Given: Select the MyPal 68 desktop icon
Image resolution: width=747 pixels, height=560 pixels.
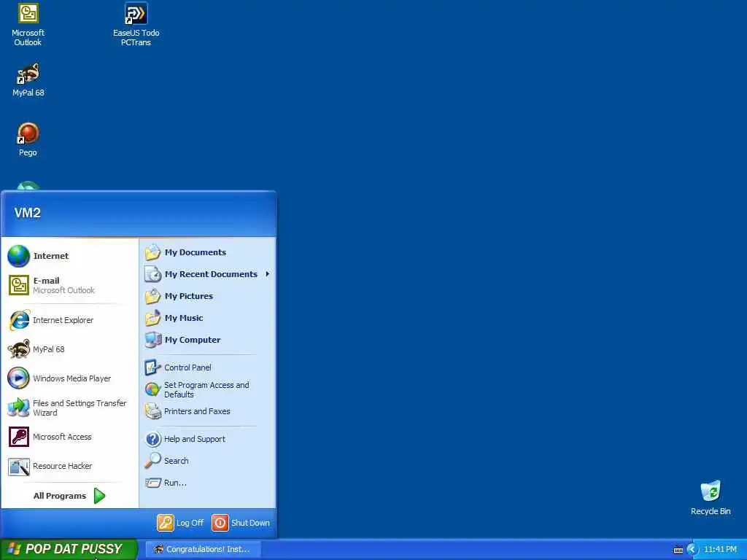Looking at the screenshot, I should pyautogui.click(x=28, y=80).
